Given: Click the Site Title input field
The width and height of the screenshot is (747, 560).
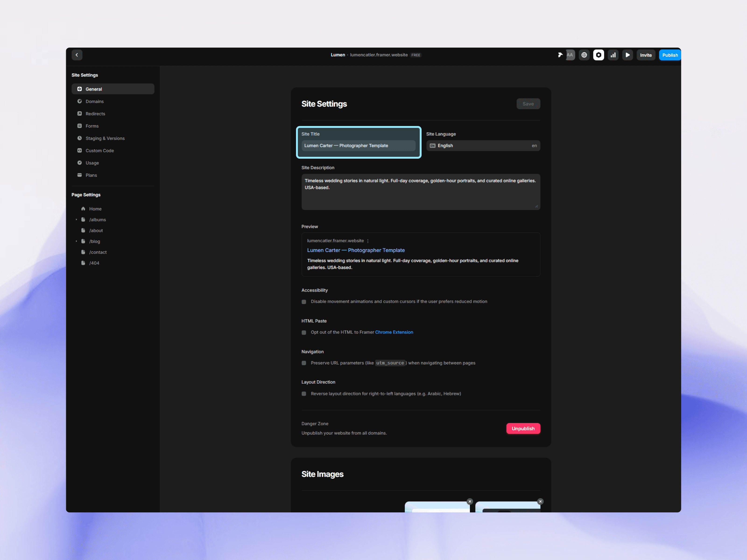Looking at the screenshot, I should 358,146.
